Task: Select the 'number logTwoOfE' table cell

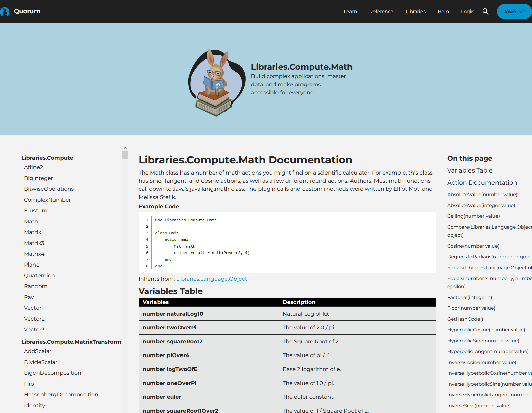Action: pos(209,369)
